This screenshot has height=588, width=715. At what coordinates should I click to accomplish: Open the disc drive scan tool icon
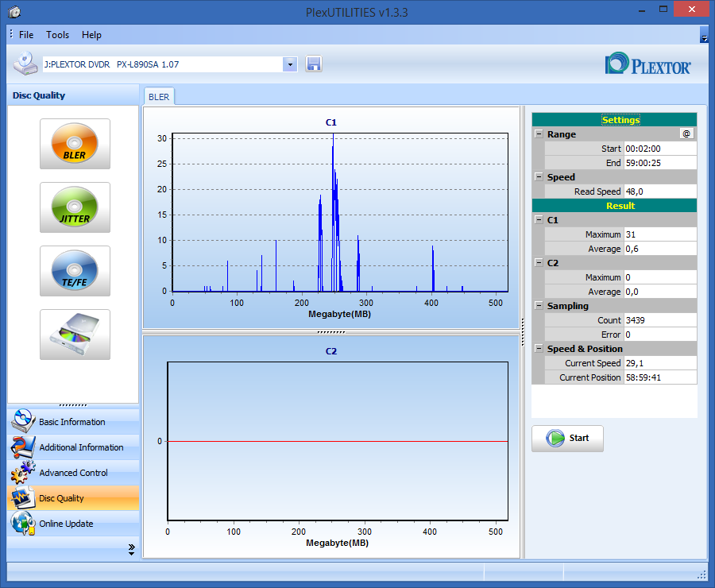[x=75, y=335]
